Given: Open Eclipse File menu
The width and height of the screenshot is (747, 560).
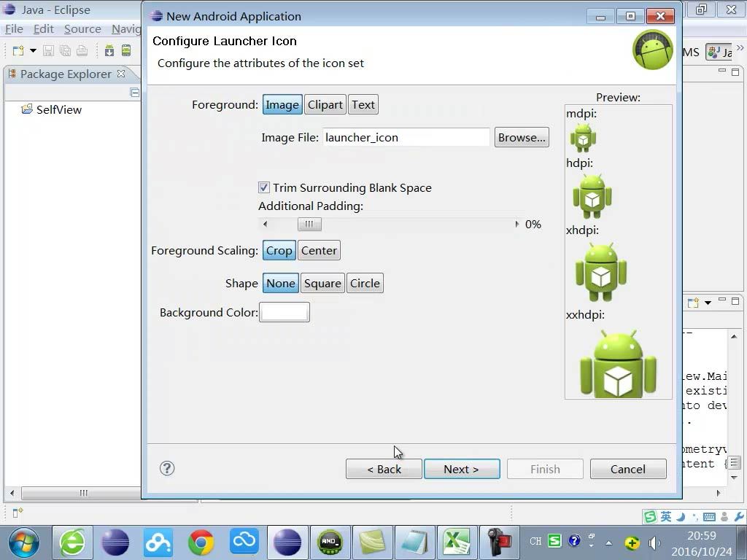Looking at the screenshot, I should point(14,29).
